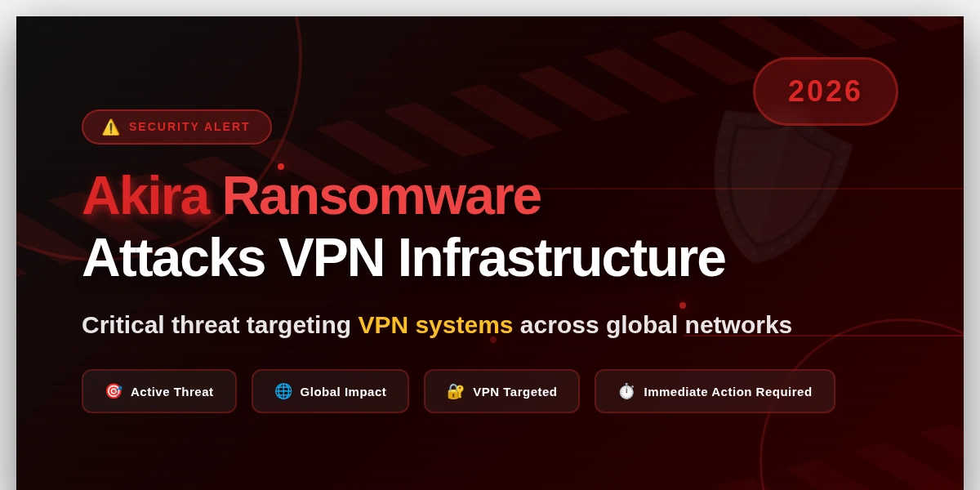Click the Akira Ransomware red heading
This screenshot has width=980, height=490.
pyautogui.click(x=311, y=196)
